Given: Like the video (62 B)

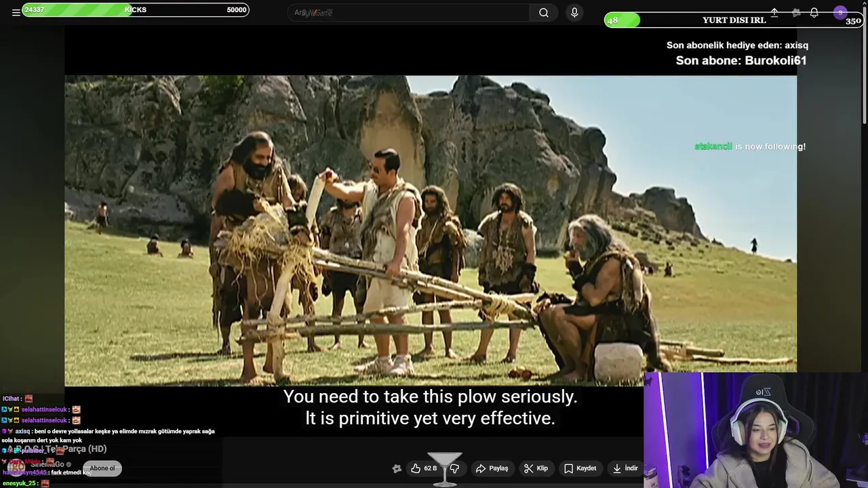Looking at the screenshot, I should click(x=424, y=468).
